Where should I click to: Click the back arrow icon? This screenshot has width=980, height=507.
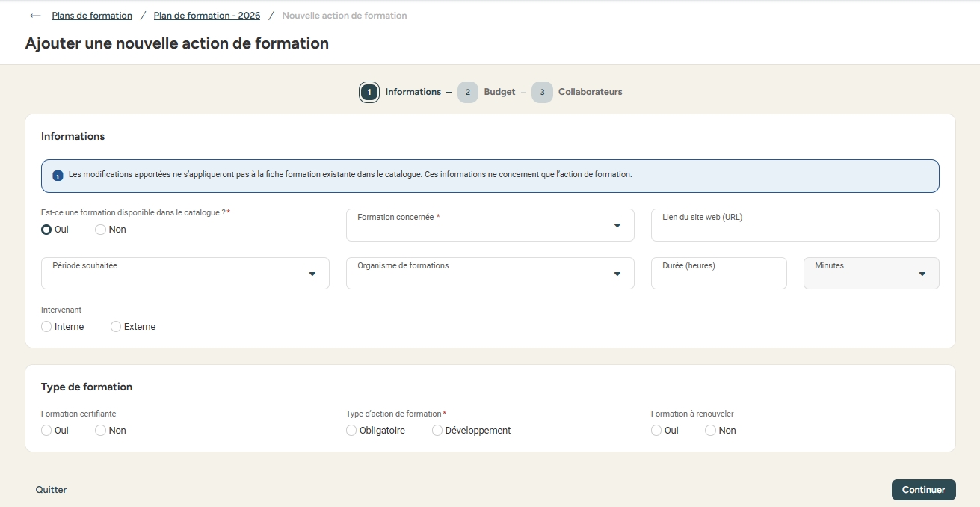pos(35,16)
